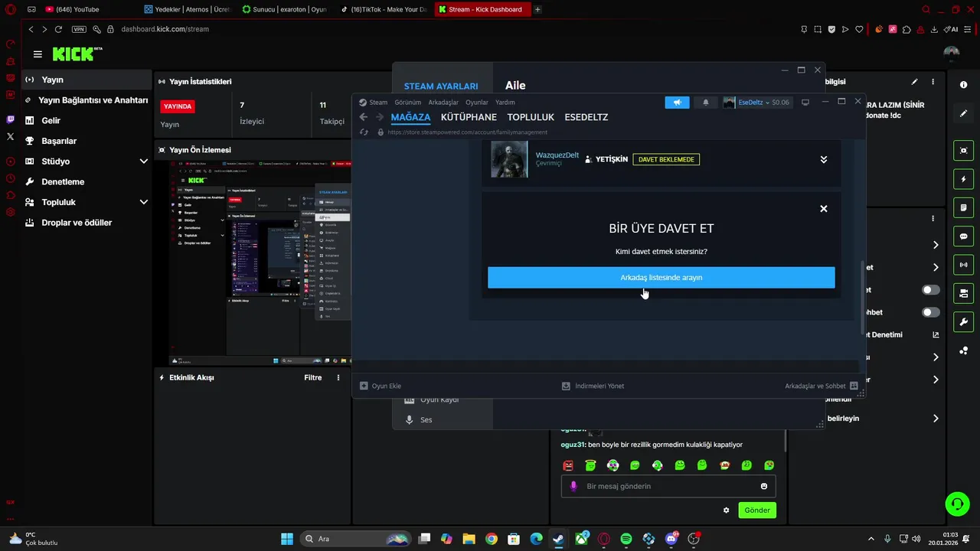Open stream info panel three-dot menu
980x551 pixels.
click(933, 81)
